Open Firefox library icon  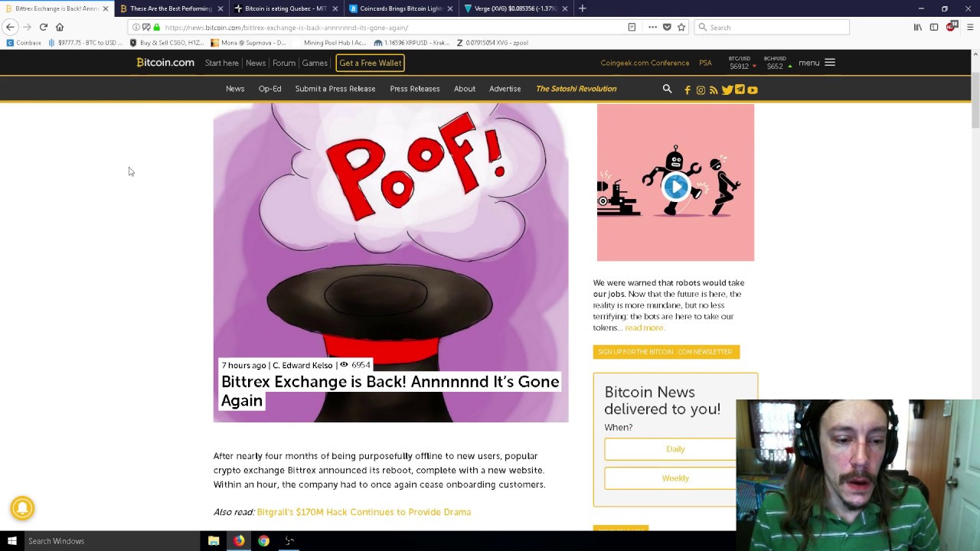pos(917,27)
